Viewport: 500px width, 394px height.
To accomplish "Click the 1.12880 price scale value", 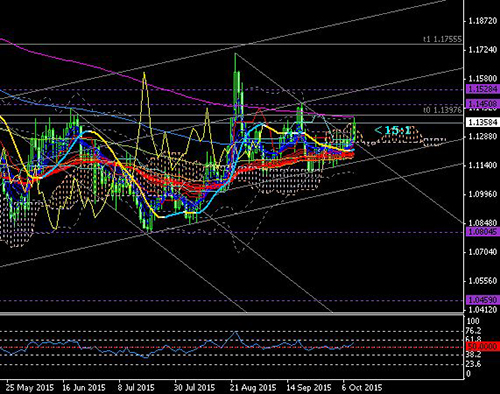I will [x=483, y=136].
